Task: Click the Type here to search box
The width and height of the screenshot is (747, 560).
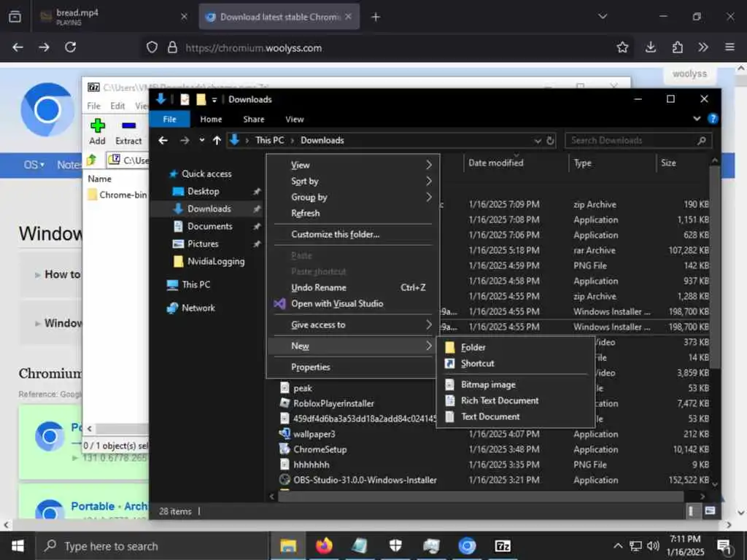Action: 152,546
